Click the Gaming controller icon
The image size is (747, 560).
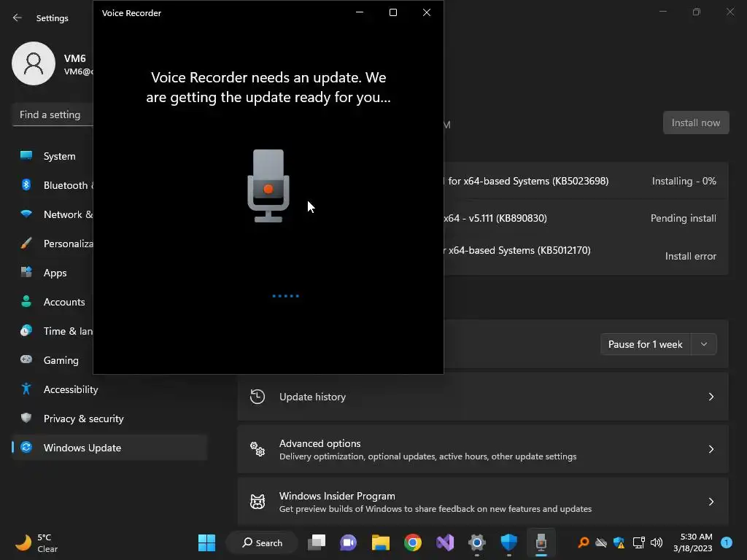coord(26,359)
